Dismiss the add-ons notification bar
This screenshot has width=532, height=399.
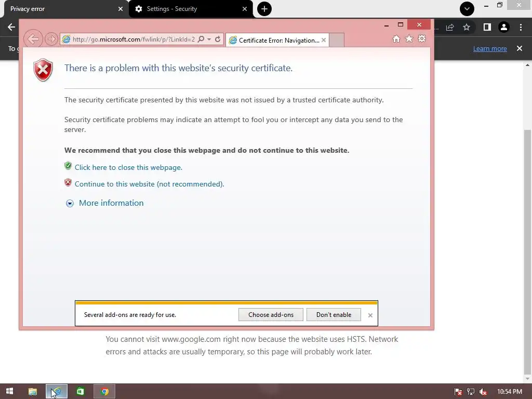tap(370, 315)
